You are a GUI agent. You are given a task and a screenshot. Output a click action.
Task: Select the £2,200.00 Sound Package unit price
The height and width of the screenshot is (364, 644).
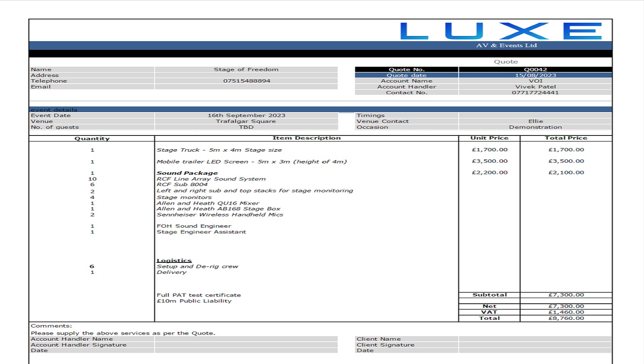490,172
